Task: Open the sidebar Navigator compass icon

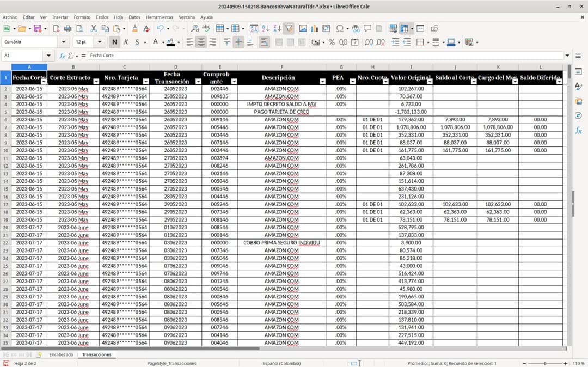Action: tap(578, 115)
